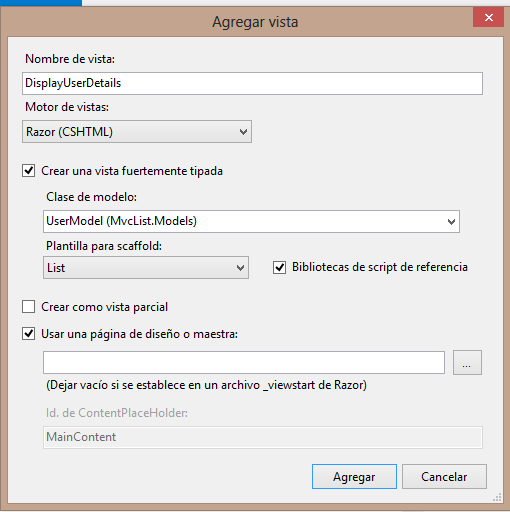Viewport: 510px width, 512px height.
Task: Click the DisplayUserDetails view name field
Action: pos(252,83)
